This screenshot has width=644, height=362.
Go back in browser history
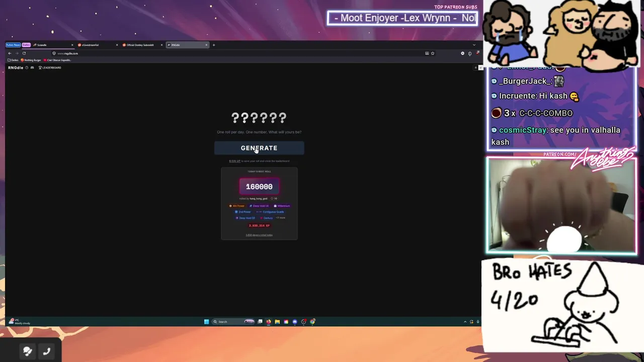pos(10,53)
